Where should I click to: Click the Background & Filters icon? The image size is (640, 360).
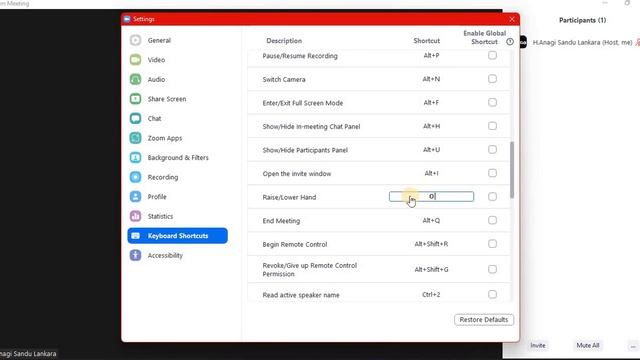tap(136, 158)
